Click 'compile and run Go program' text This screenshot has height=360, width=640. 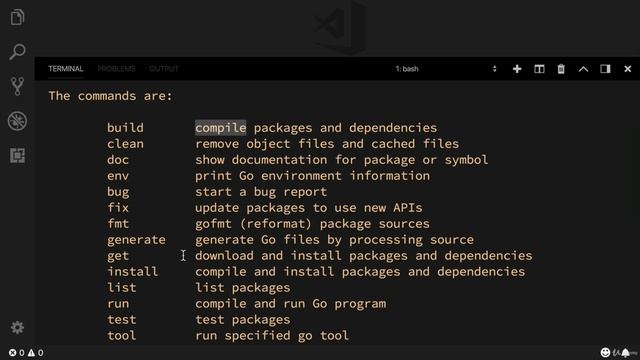[290, 304]
